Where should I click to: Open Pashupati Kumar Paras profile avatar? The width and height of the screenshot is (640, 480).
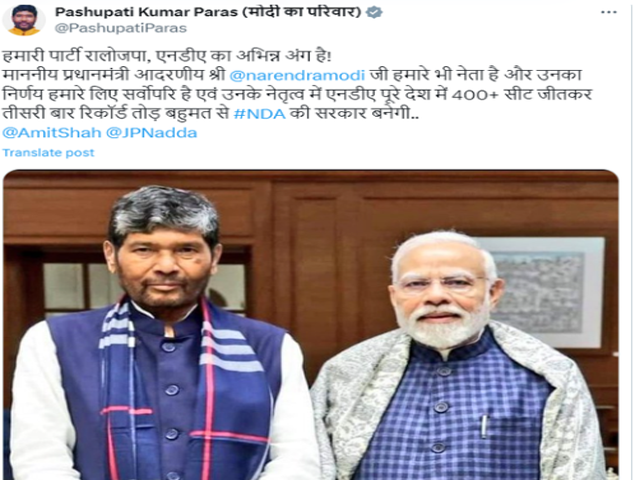pos(23,19)
